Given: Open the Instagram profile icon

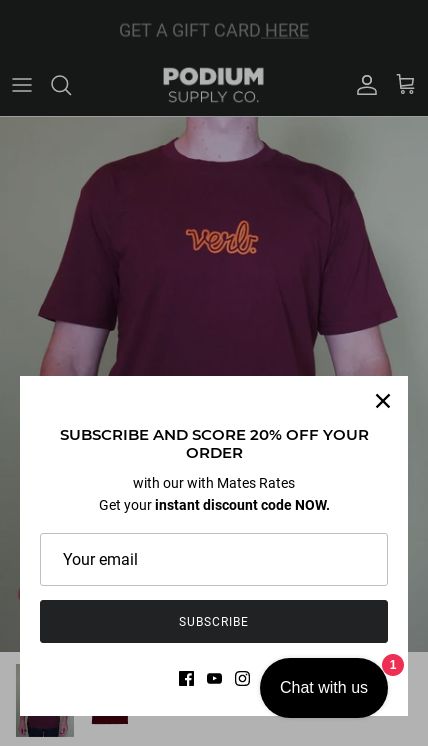Looking at the screenshot, I should [243, 678].
